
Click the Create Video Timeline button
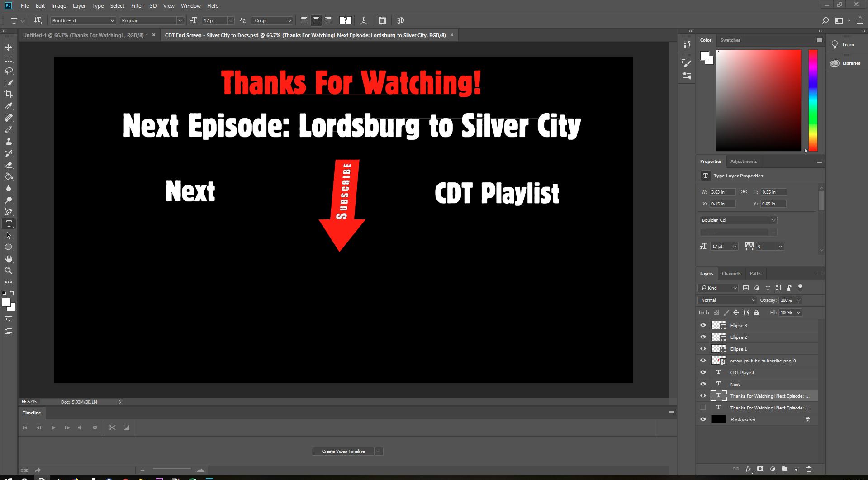pos(343,451)
